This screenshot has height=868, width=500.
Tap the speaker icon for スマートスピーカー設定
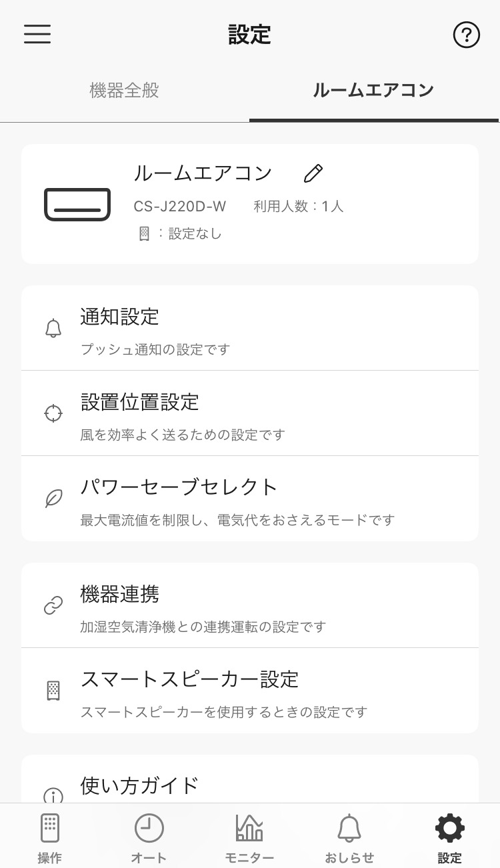click(53, 691)
